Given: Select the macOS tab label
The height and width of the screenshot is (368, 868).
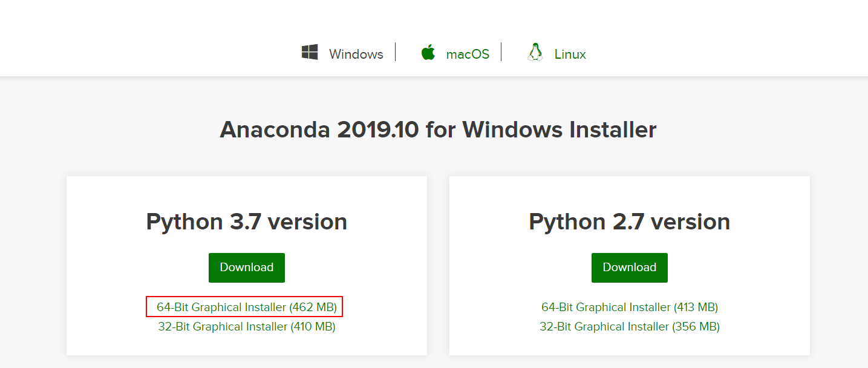Looking at the screenshot, I should click(x=468, y=54).
